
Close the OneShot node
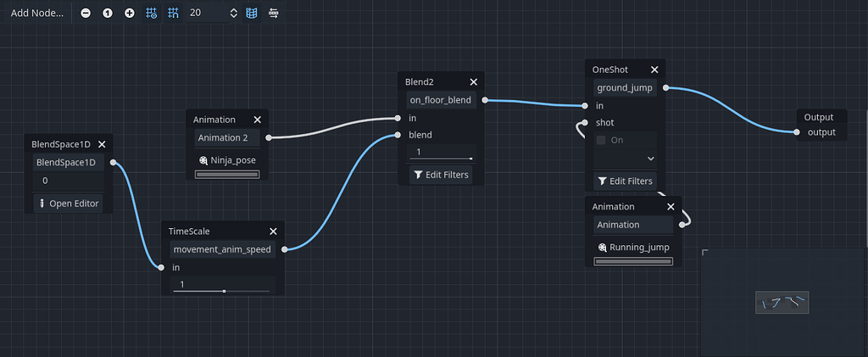point(654,70)
